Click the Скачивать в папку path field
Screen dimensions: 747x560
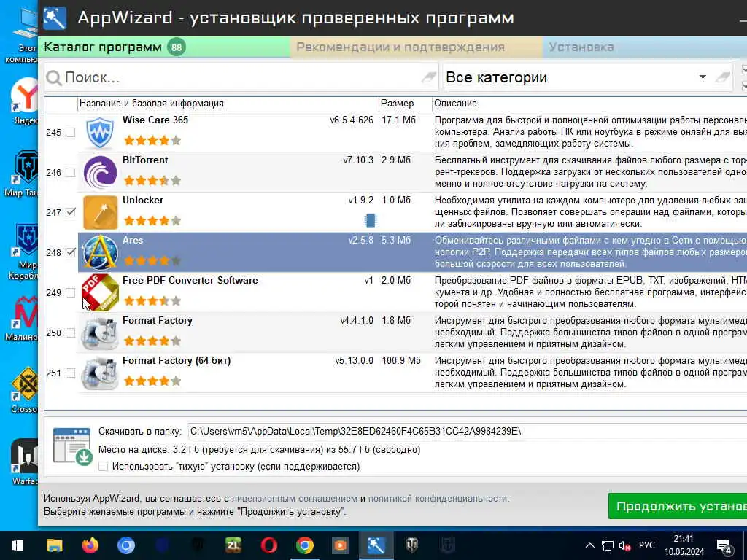(x=468, y=432)
